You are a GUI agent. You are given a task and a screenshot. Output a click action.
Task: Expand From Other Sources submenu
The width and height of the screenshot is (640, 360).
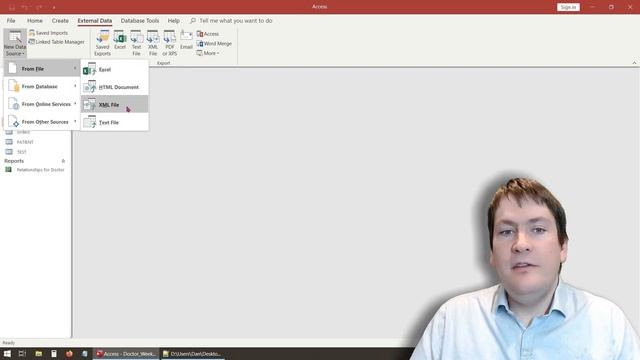[x=42, y=122]
